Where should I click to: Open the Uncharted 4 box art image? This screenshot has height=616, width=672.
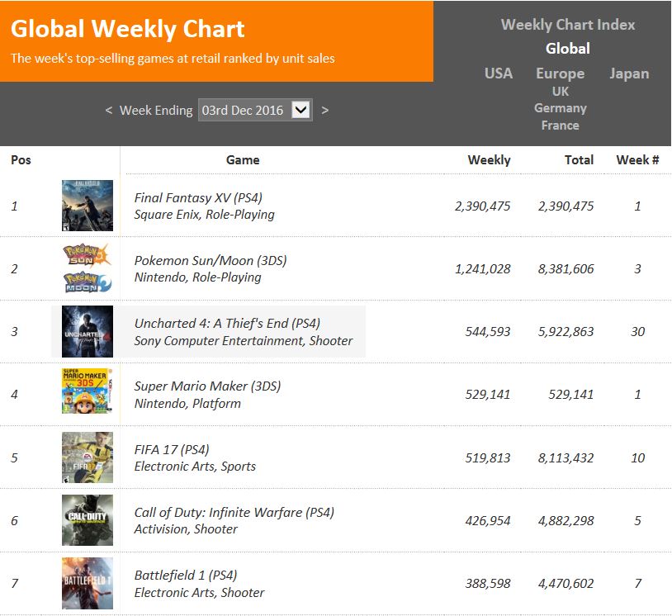88,331
